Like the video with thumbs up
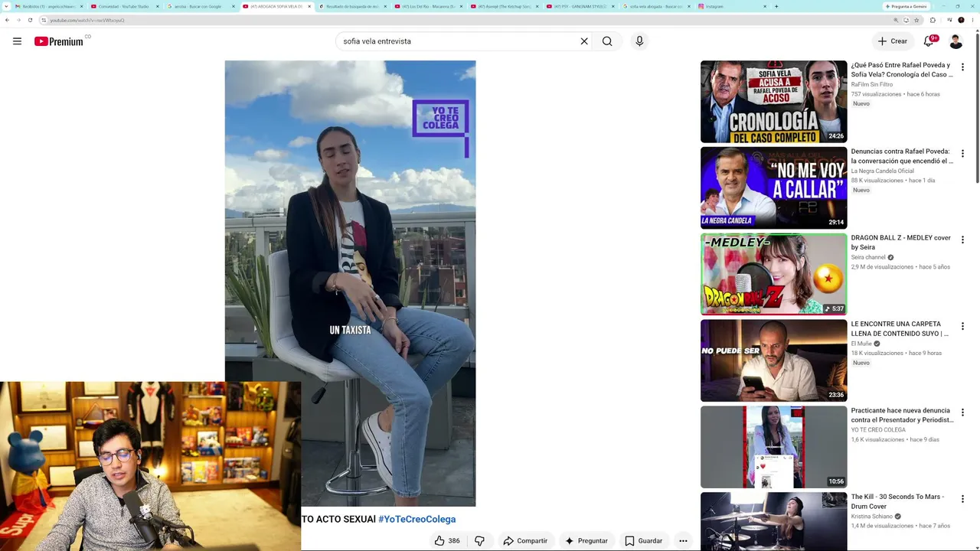The image size is (980, 551). pos(447,541)
